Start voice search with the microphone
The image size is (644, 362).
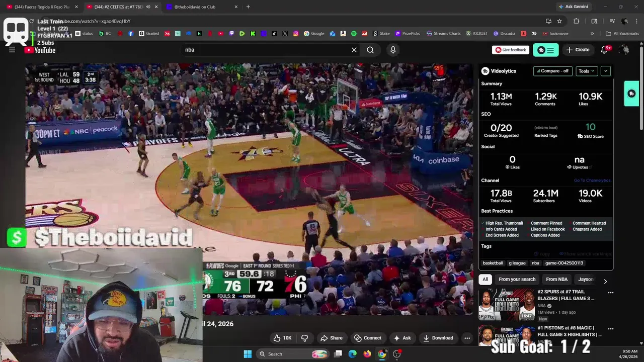(393, 50)
